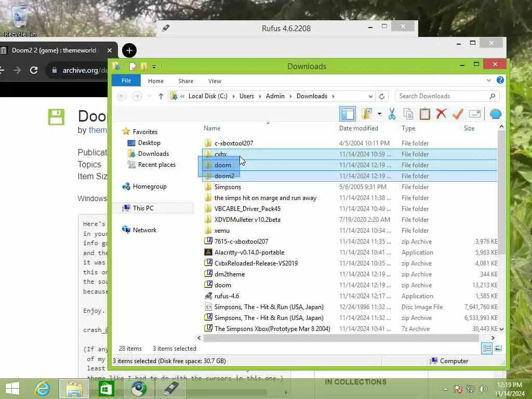Open the File ribbon tab
This screenshot has width=532, height=399.
click(126, 81)
